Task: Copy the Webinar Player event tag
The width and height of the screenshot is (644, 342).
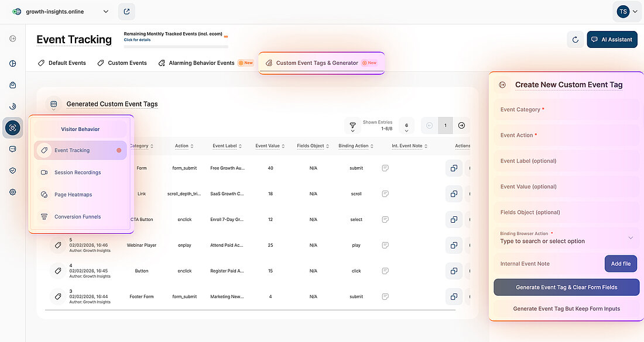Action: pos(454,245)
